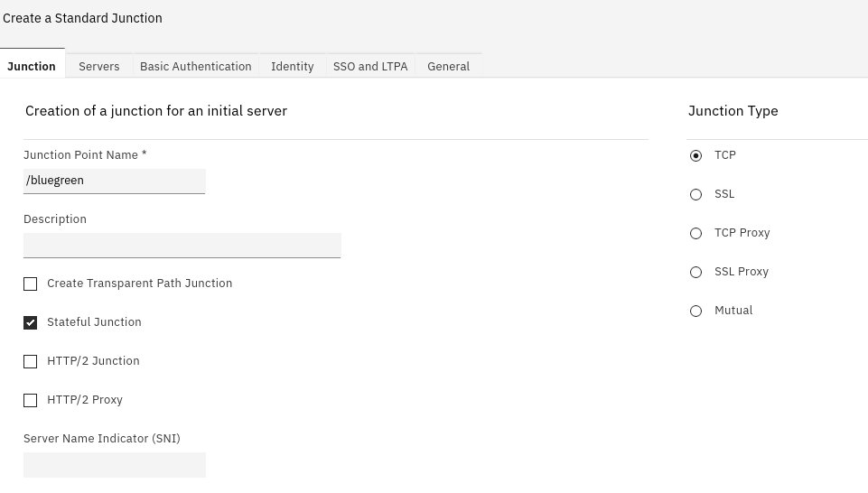
Task: Choose the Mutual junction type
Action: coord(695,311)
